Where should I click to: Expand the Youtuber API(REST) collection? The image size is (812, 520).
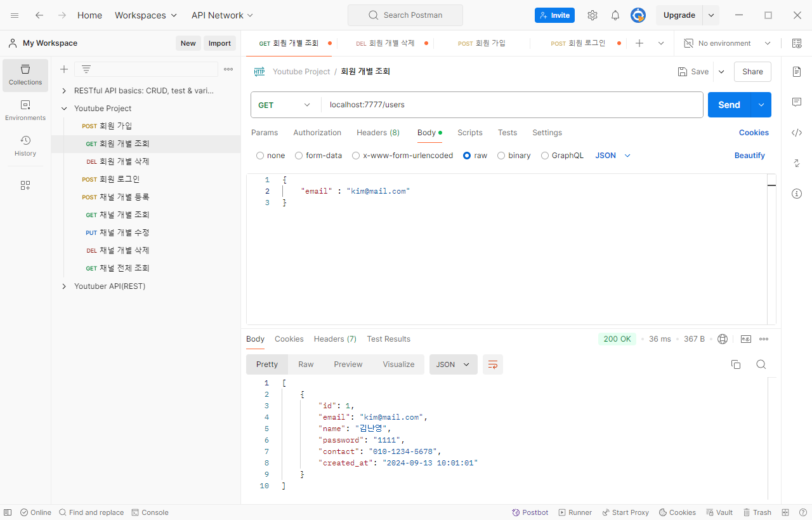pos(64,286)
